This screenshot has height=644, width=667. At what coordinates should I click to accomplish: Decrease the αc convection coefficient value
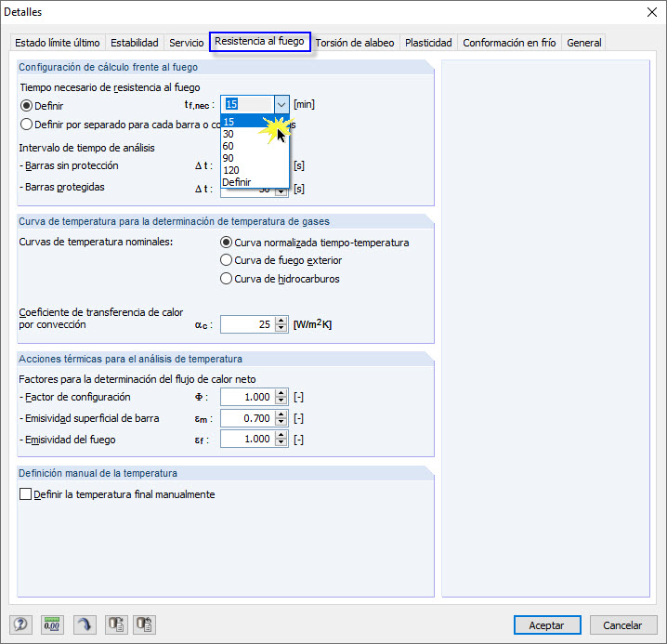[x=281, y=328]
